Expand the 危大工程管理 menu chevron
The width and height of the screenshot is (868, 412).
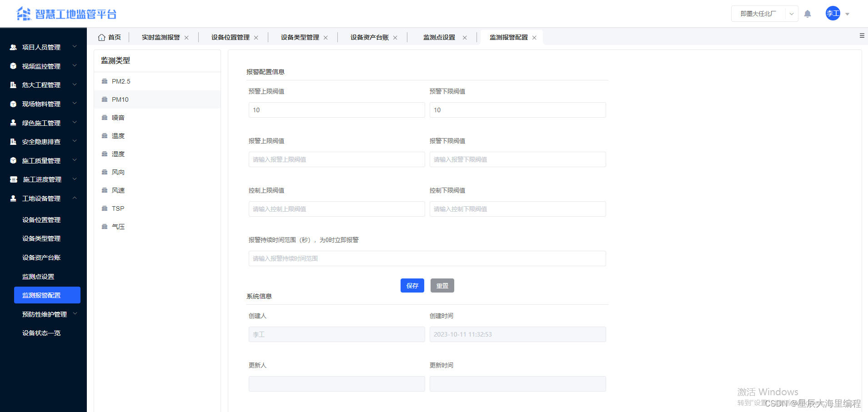click(75, 84)
